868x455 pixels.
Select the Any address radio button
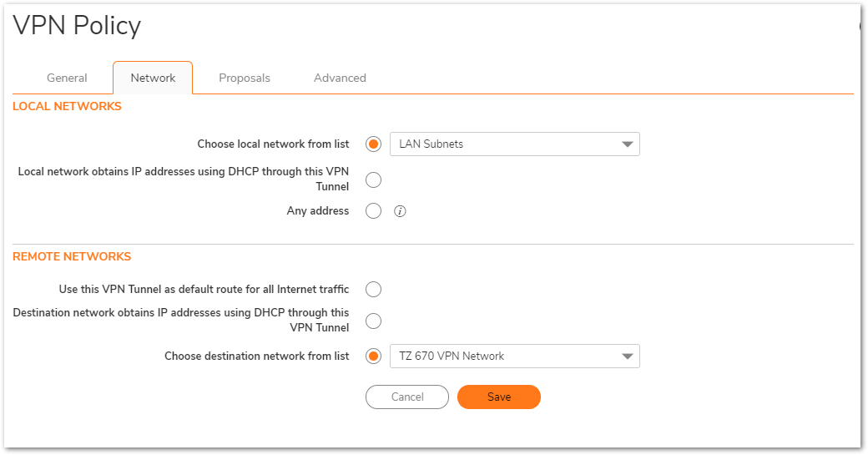[374, 211]
